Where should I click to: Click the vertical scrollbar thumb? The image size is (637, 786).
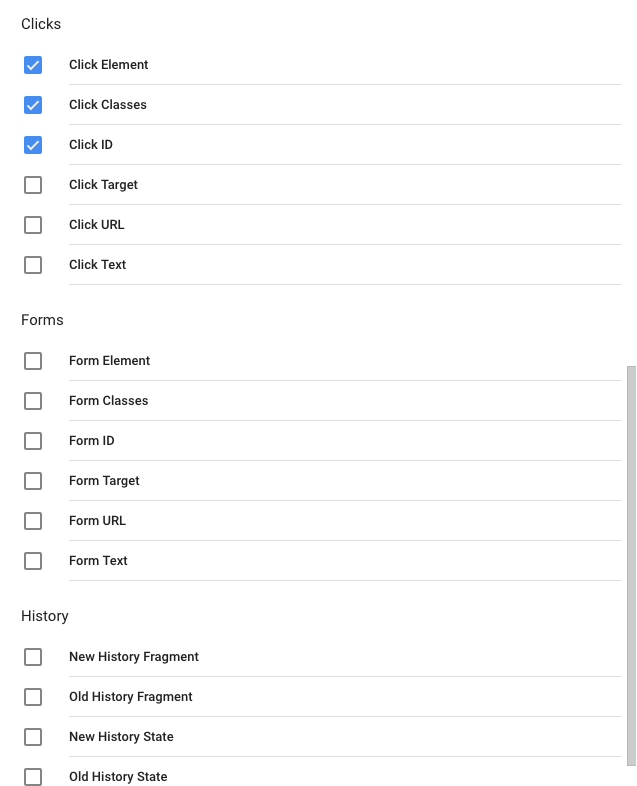[631, 566]
